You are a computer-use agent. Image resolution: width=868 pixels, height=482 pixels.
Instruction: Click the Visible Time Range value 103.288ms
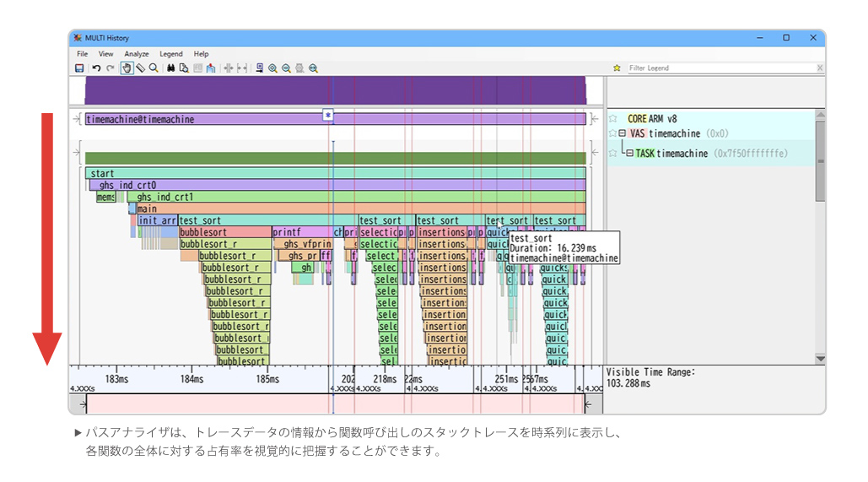pos(628,383)
